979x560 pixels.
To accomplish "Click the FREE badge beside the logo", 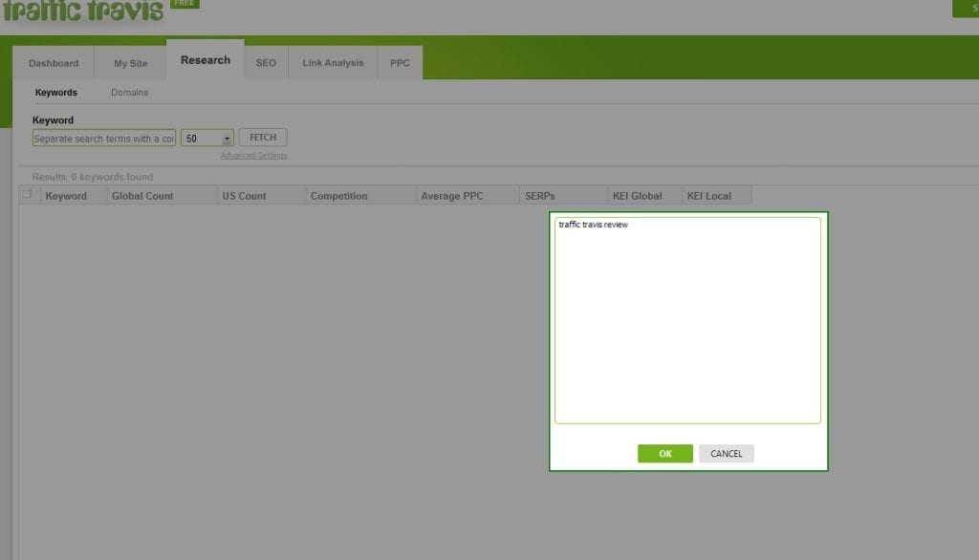I will [185, 3].
